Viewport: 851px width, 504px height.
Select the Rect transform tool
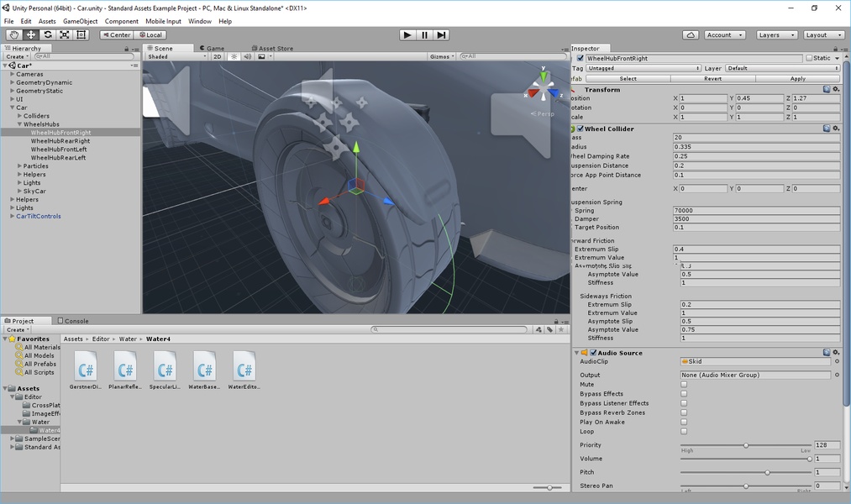coord(81,34)
